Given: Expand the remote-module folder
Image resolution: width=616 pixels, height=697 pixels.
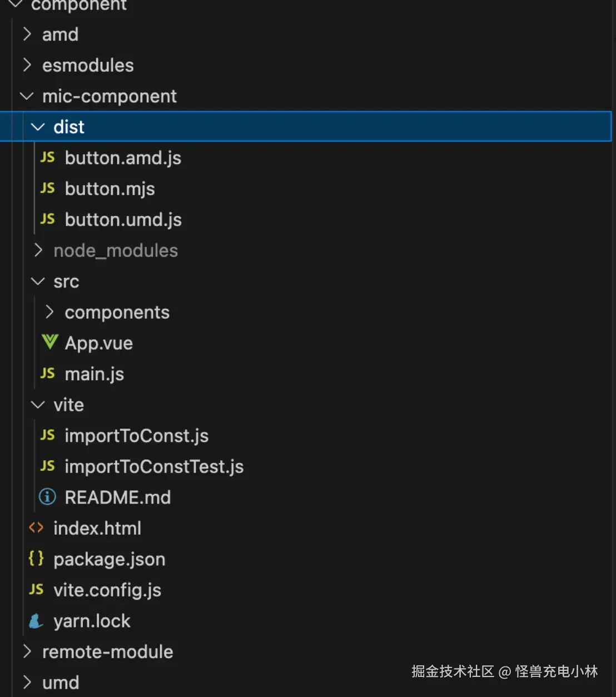Looking at the screenshot, I should (27, 651).
